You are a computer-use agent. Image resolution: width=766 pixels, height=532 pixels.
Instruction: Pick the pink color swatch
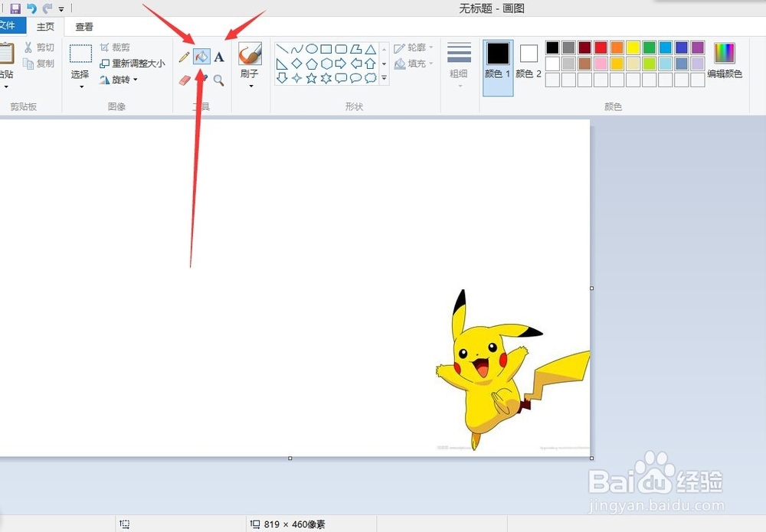coord(601,64)
